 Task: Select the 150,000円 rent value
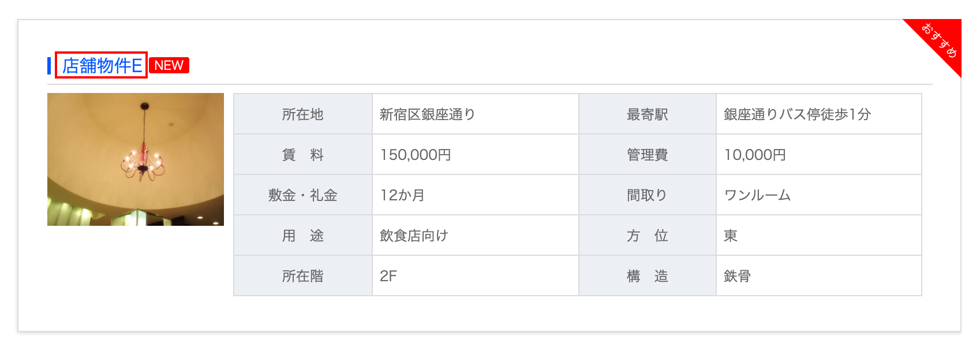416,155
